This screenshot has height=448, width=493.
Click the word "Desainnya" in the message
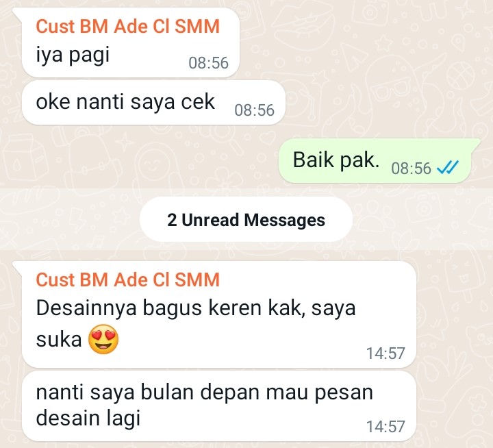[x=86, y=308]
